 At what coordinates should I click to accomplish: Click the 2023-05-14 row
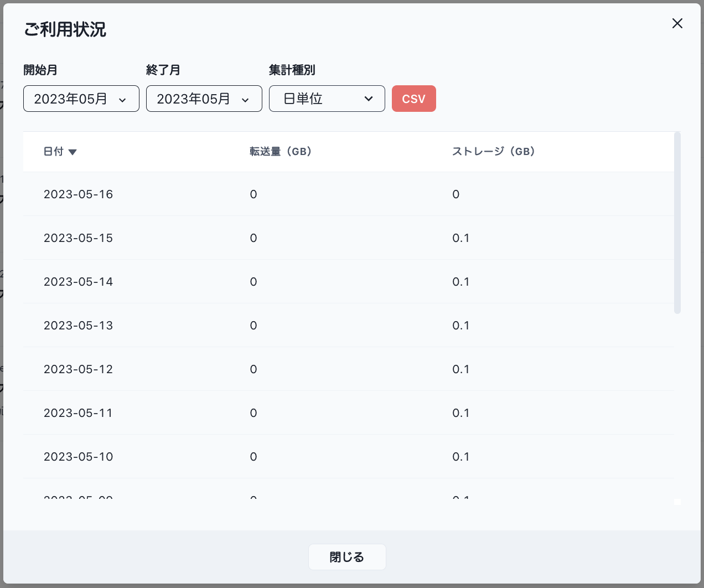click(348, 282)
